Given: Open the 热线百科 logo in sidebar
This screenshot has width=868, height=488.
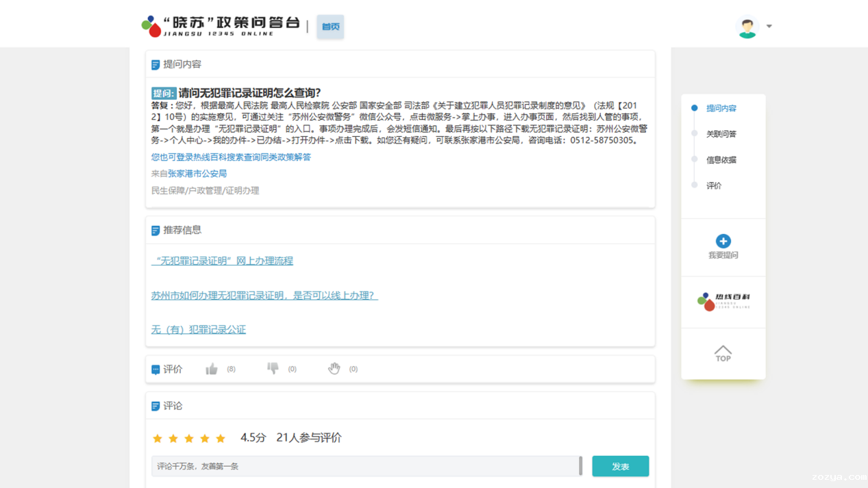Looking at the screenshot, I should (723, 301).
